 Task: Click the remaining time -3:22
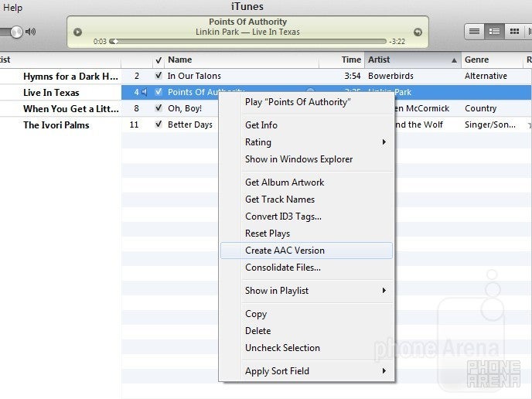pyautogui.click(x=397, y=42)
